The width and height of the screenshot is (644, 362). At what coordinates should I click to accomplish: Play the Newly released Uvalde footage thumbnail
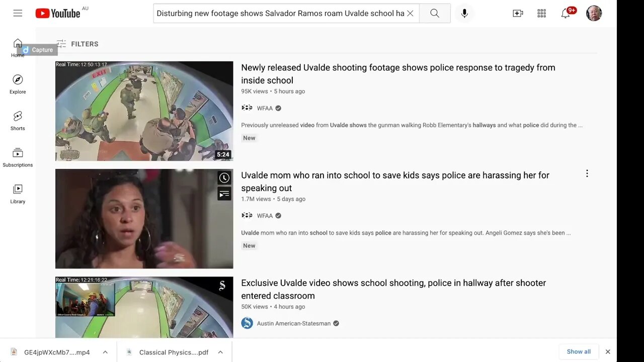pos(144,111)
